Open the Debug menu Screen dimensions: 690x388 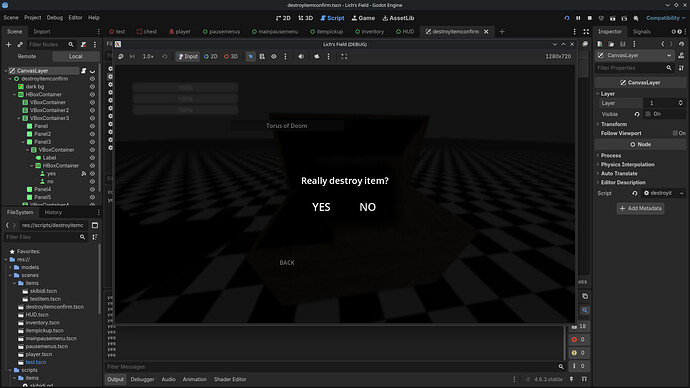pos(55,18)
